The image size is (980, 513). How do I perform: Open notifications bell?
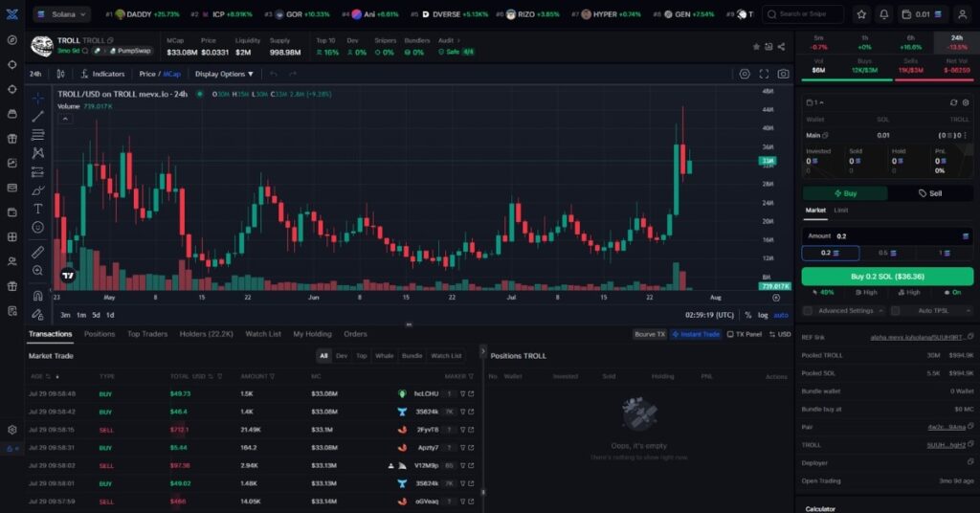tap(883, 13)
